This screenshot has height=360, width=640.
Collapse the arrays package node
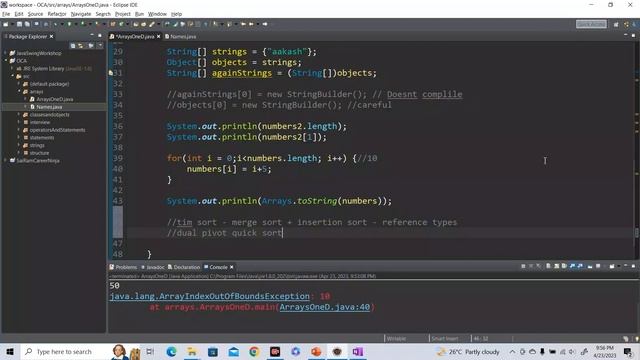click(x=19, y=91)
